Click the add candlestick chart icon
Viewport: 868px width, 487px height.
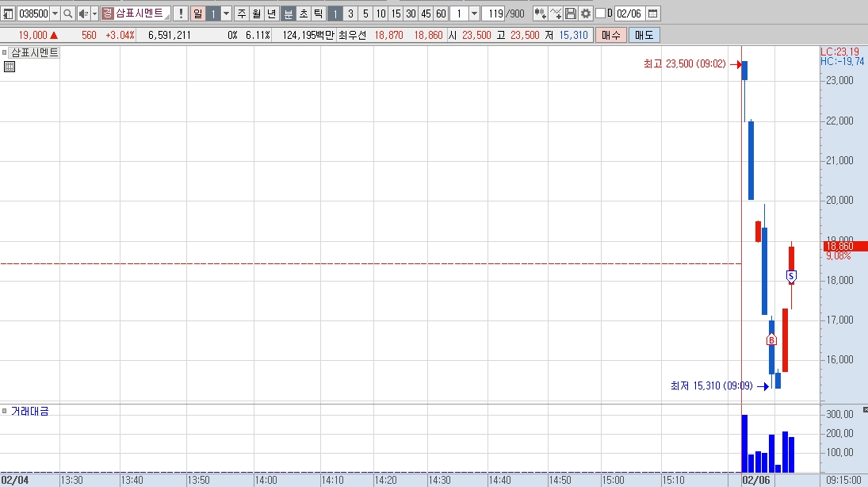(541, 13)
